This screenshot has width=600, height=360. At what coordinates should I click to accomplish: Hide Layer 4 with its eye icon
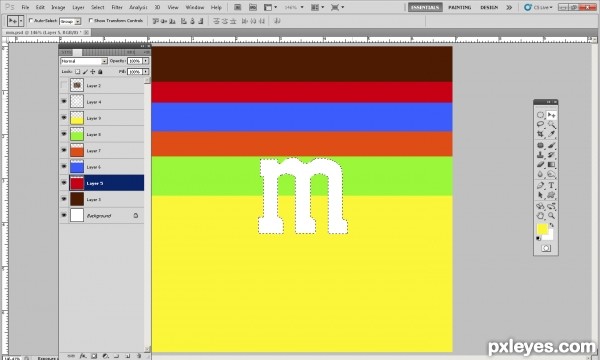pos(64,101)
